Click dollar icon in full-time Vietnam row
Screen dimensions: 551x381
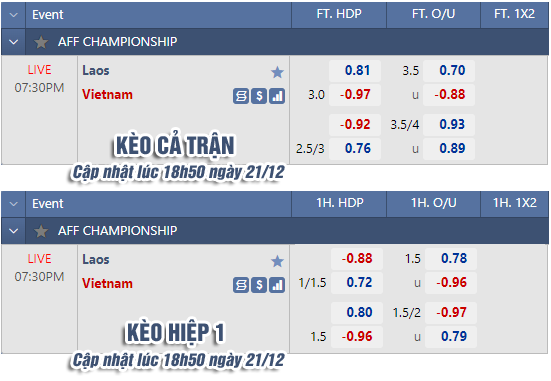point(259,96)
